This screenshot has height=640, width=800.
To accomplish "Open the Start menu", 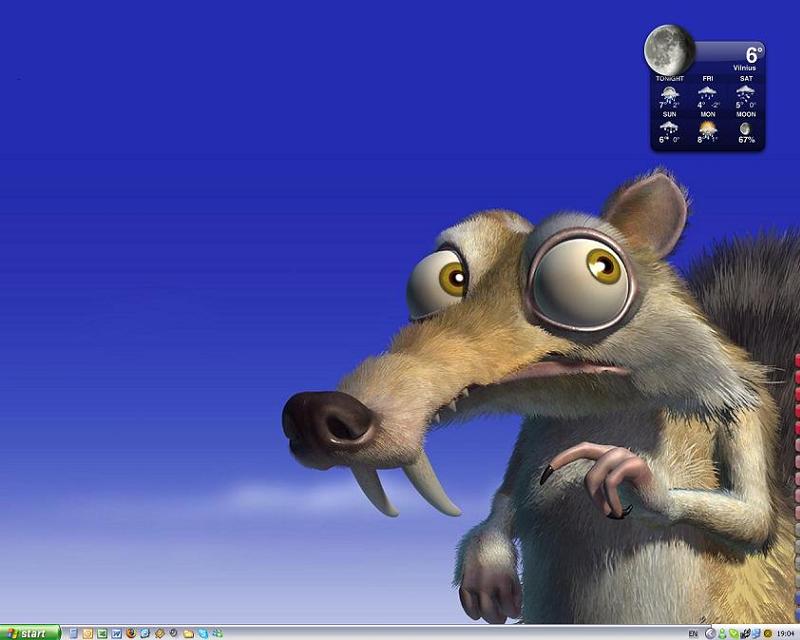I will 30,633.
